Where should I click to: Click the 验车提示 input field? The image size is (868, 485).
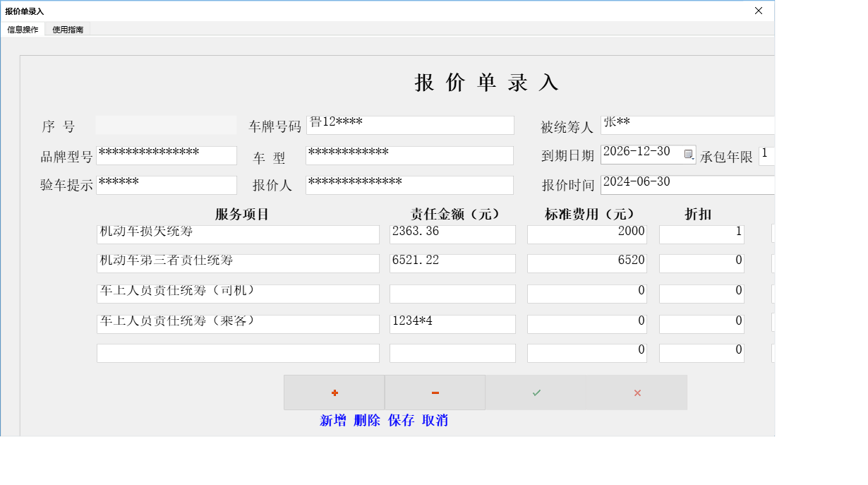[x=167, y=185]
